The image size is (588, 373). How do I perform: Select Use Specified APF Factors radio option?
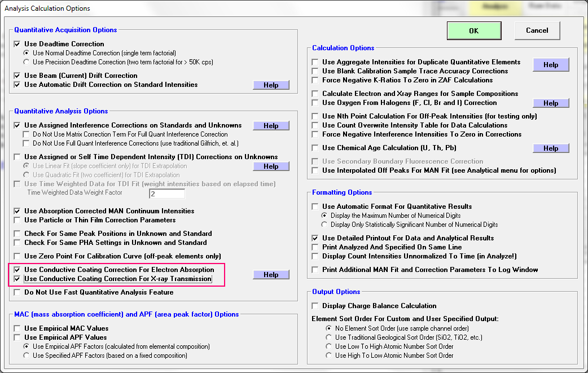[27, 356]
